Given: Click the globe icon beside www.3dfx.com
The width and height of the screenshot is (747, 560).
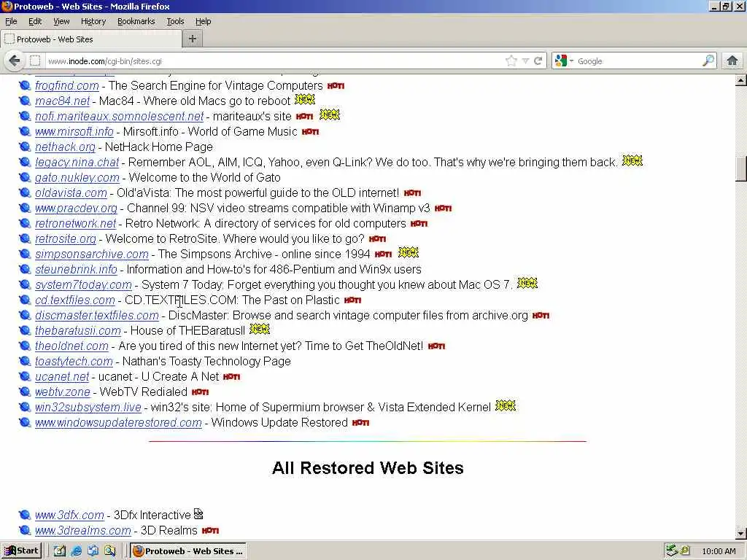Looking at the screenshot, I should [x=25, y=516].
